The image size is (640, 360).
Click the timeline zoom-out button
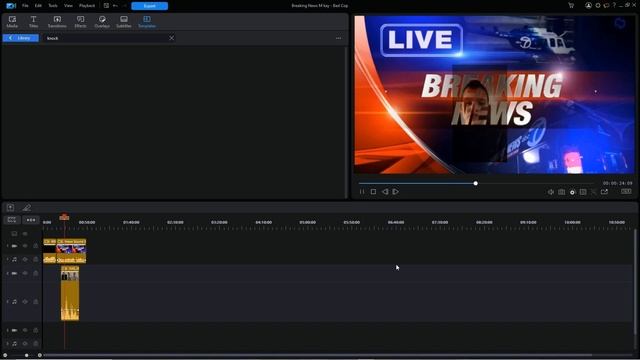coord(5,355)
